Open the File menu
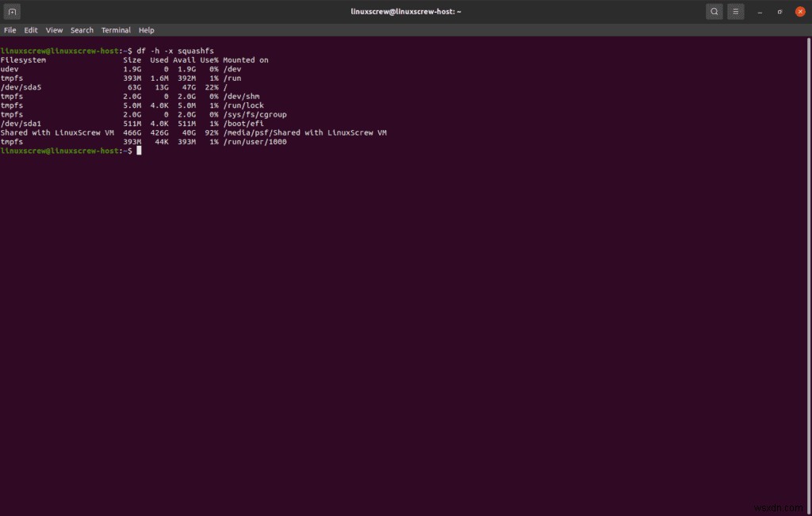812x516 pixels. click(10, 29)
